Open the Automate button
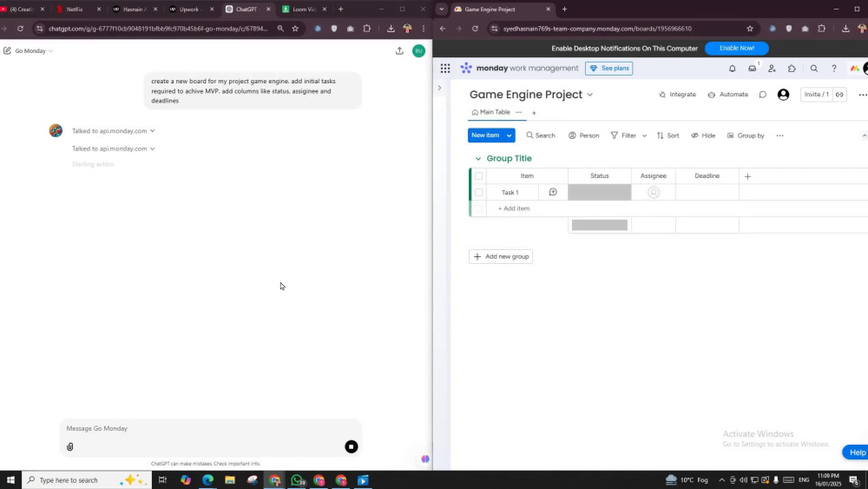Viewport: 868px width, 489px height. tap(728, 95)
